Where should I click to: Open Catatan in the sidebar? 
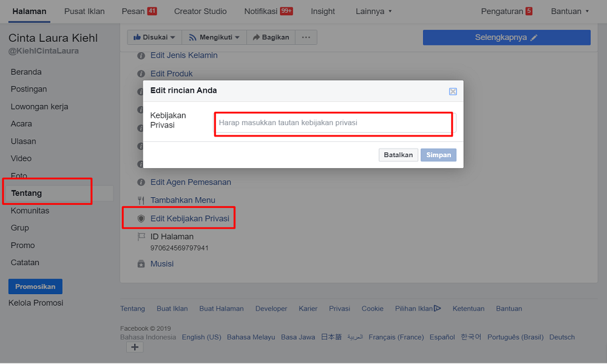pos(25,263)
